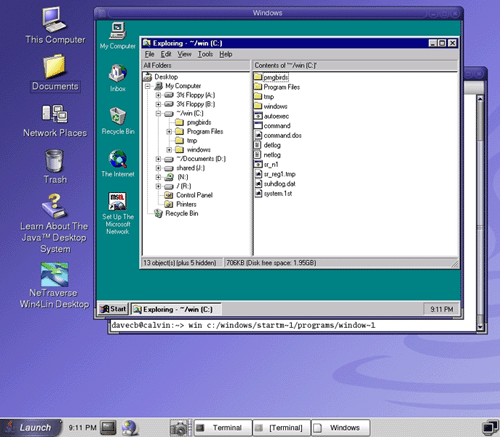Image resolution: width=500 pixels, height=437 pixels.
Task: Click Exploring taskbar button in Windows
Action: [x=176, y=309]
